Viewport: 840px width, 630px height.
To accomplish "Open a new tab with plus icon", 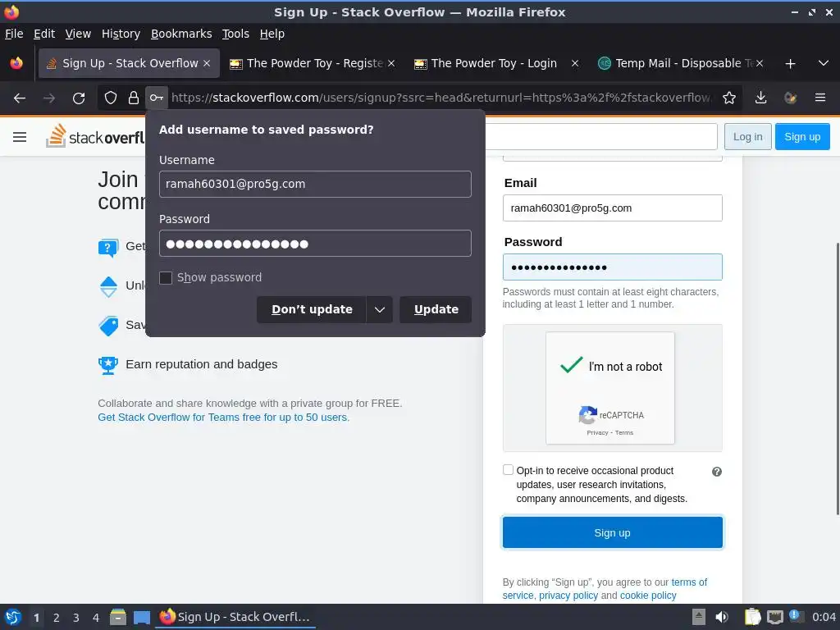I will click(x=790, y=64).
